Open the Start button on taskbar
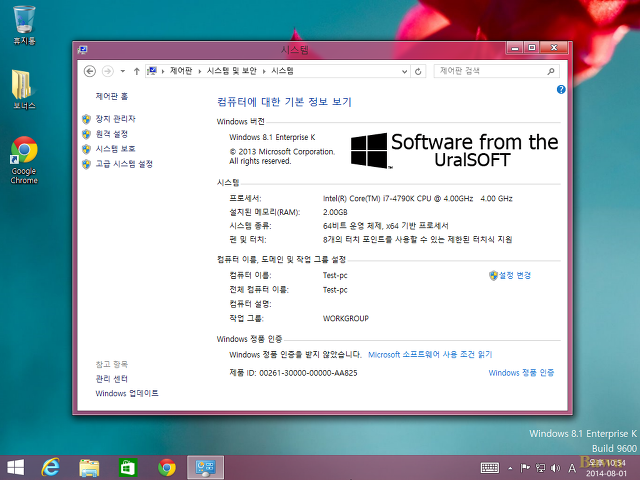 coord(16,467)
